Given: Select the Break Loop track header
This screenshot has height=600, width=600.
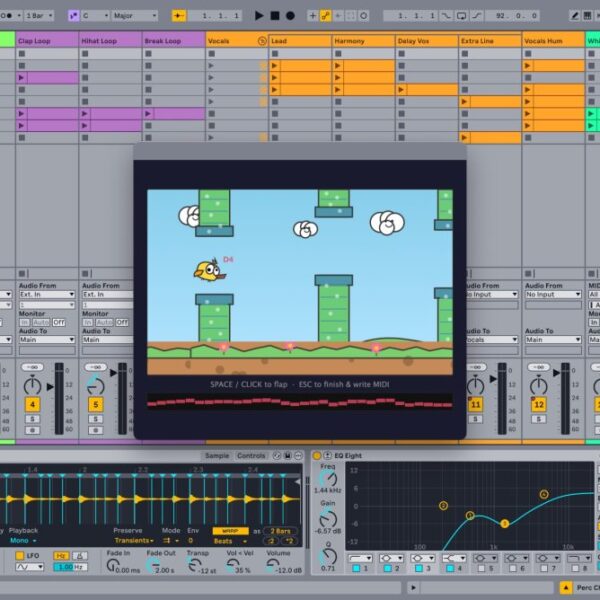Looking at the screenshot, I should [x=173, y=41].
